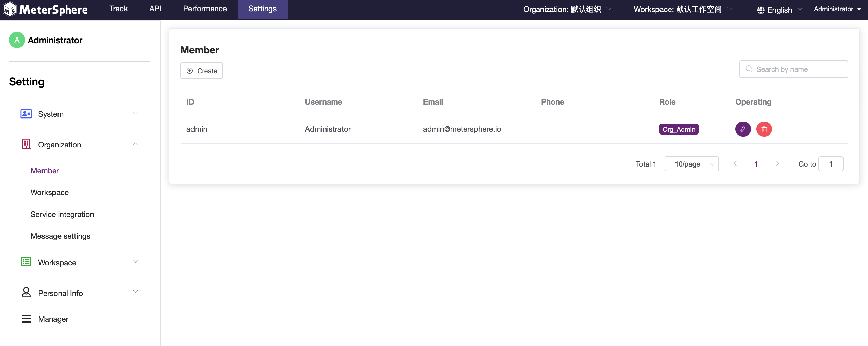Click the edit pencil icon for admin
Screen dimensions: 868x346
(x=743, y=129)
